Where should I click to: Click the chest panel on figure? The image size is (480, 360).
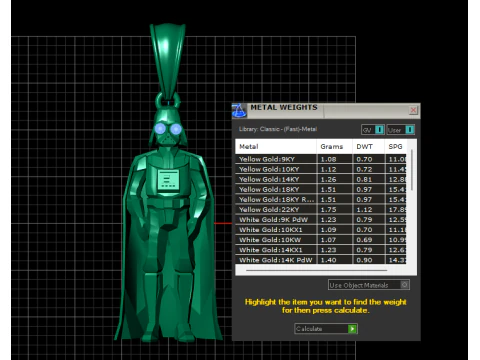(168, 179)
